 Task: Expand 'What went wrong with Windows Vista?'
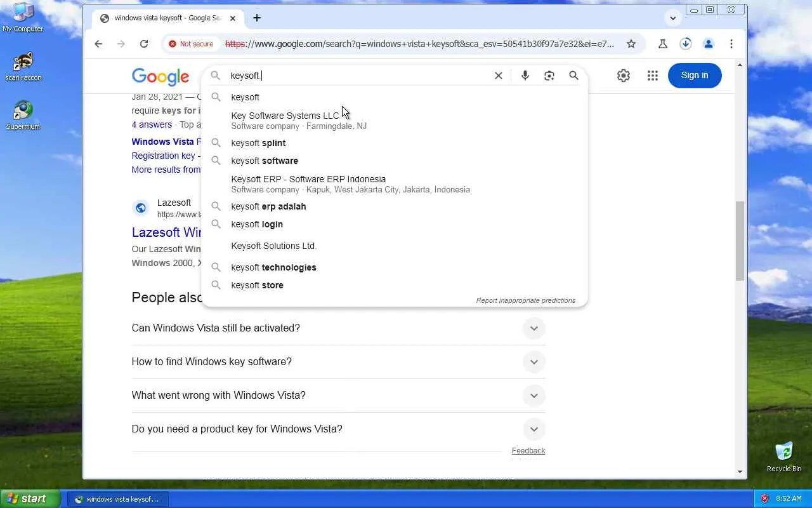(x=338, y=396)
